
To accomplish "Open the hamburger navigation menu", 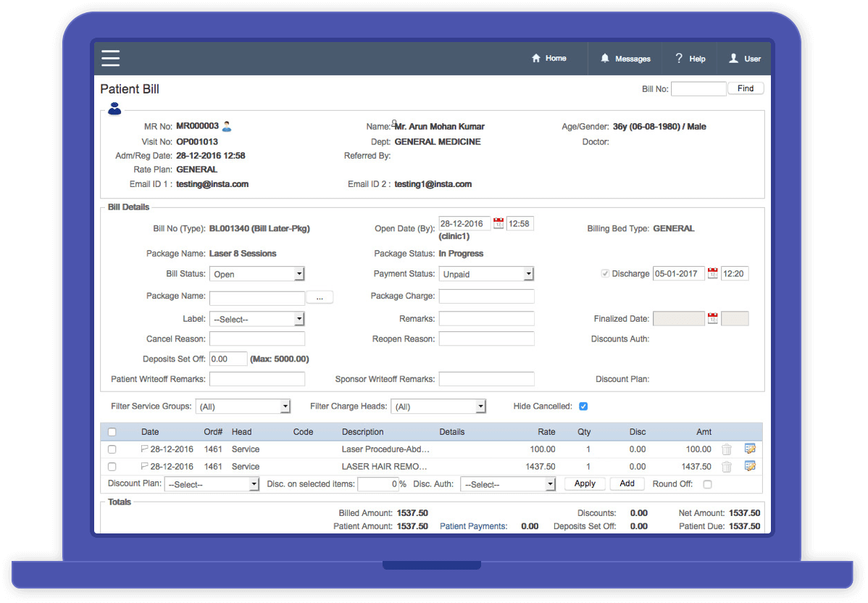I will click(110, 59).
